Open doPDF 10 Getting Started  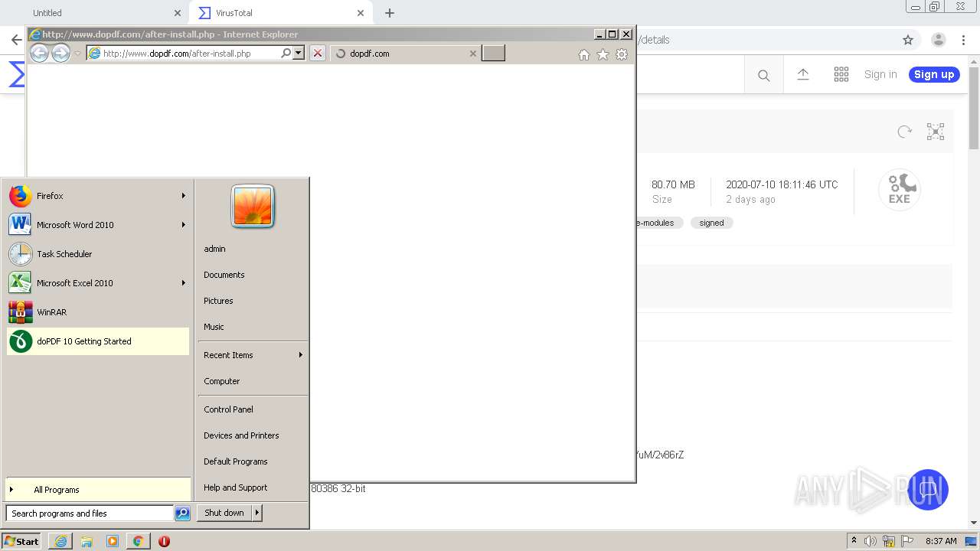[x=98, y=341]
